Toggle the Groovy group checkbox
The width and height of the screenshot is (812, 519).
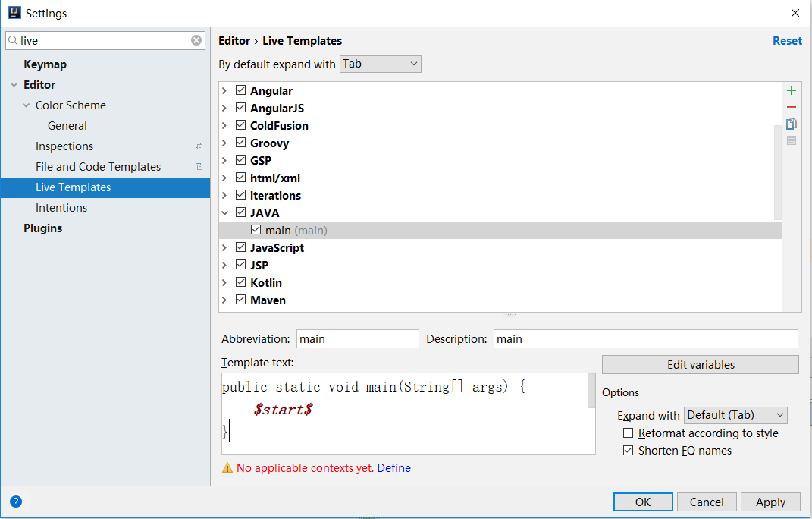240,143
